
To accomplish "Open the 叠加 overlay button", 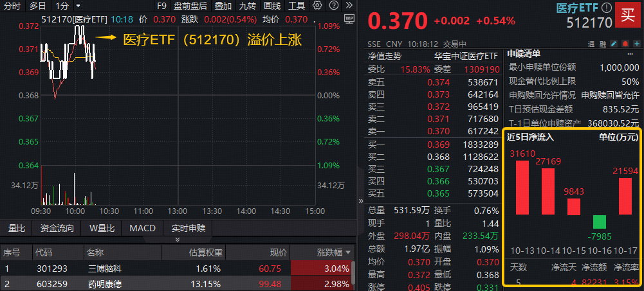I will [223, 6].
